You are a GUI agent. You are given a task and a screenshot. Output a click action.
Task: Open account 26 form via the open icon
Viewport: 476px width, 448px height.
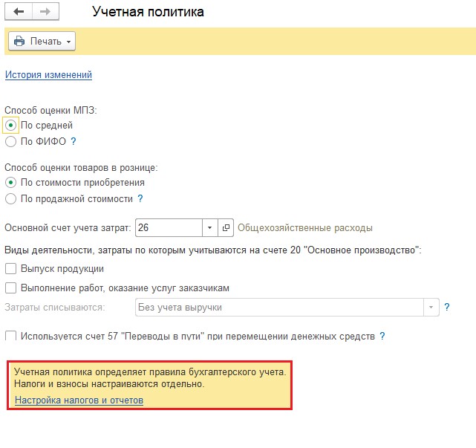(229, 228)
